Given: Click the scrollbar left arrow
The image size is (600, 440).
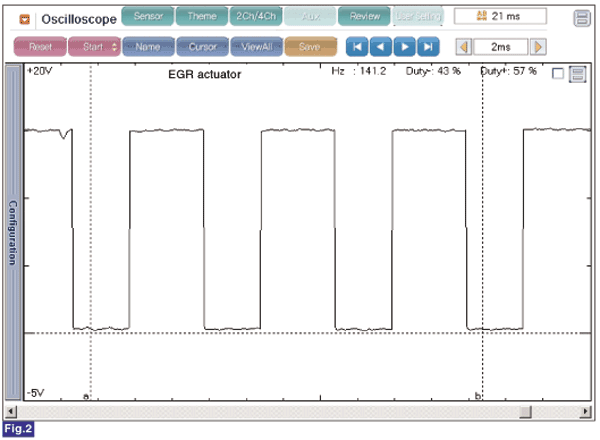Looking at the screenshot, I should [11, 412].
